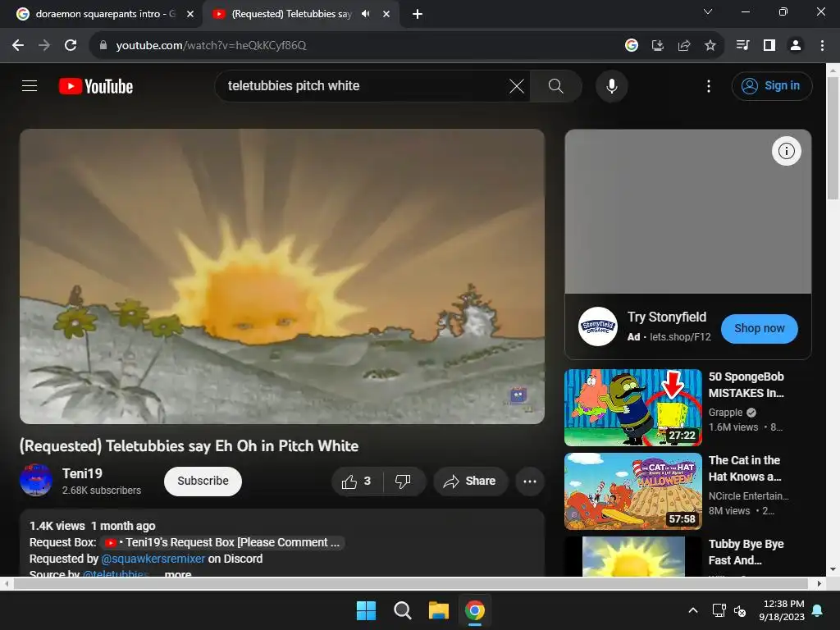Open network display icon in tray

click(x=719, y=610)
